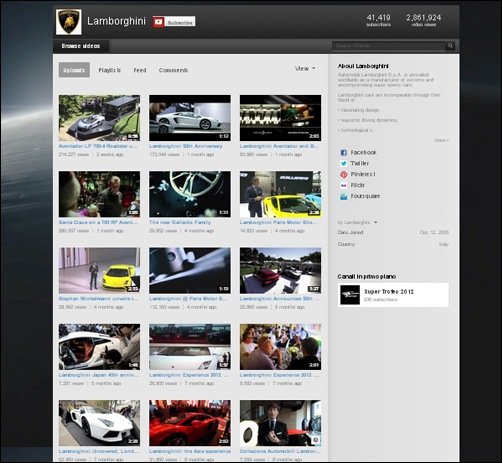Open Experience 2012 thumbnail with 1:57 duration
Screen dimensions: 502x463
click(x=190, y=347)
